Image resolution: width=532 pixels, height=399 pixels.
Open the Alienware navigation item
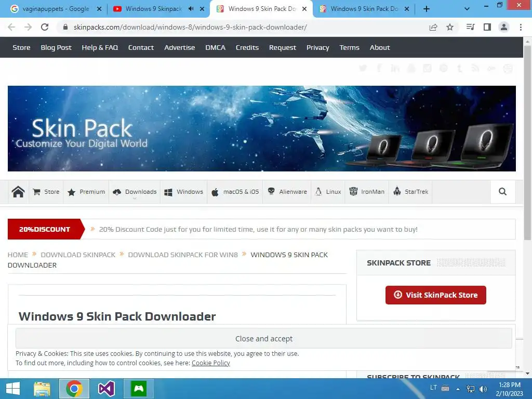[x=287, y=192]
